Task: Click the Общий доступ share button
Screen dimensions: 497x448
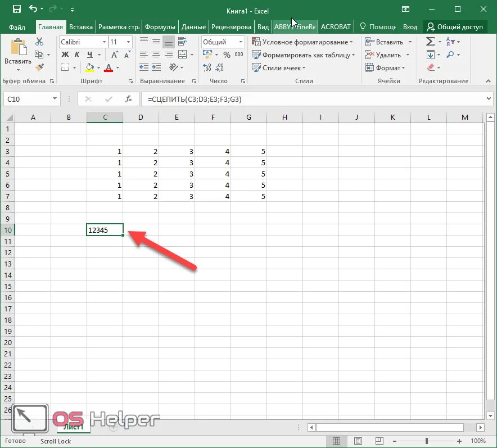Action: [455, 27]
